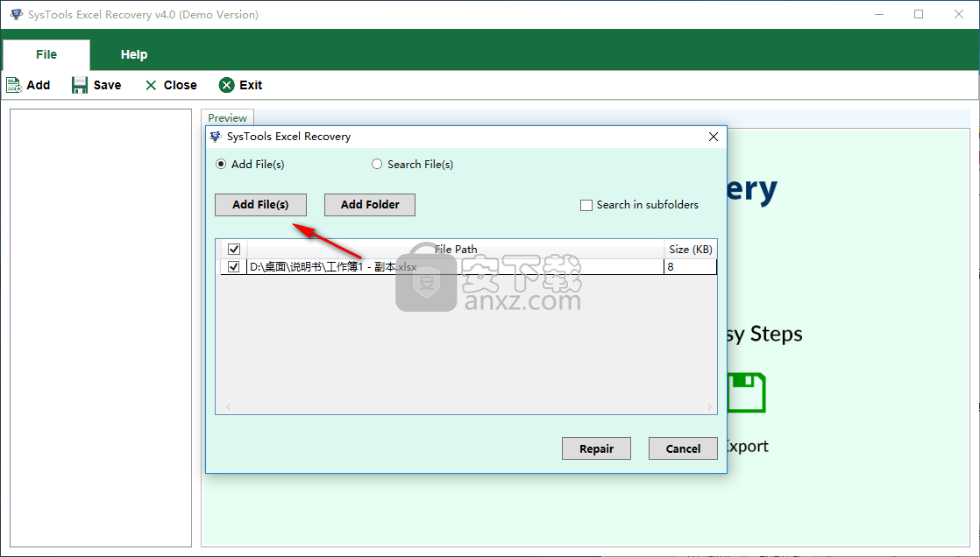Select the Add File(s) radio button
980x557 pixels.
[x=221, y=165]
